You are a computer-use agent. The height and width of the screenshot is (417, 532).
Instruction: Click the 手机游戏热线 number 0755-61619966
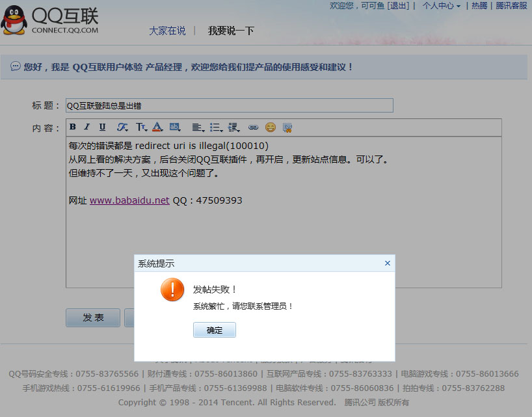(x=109, y=388)
